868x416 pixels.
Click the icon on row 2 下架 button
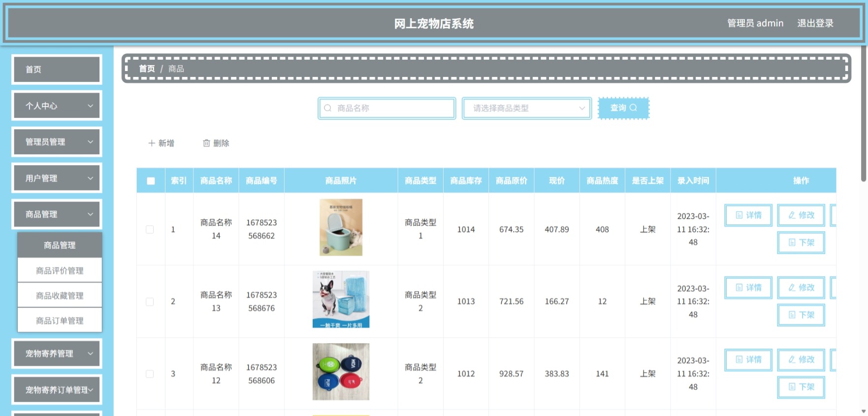click(x=792, y=314)
